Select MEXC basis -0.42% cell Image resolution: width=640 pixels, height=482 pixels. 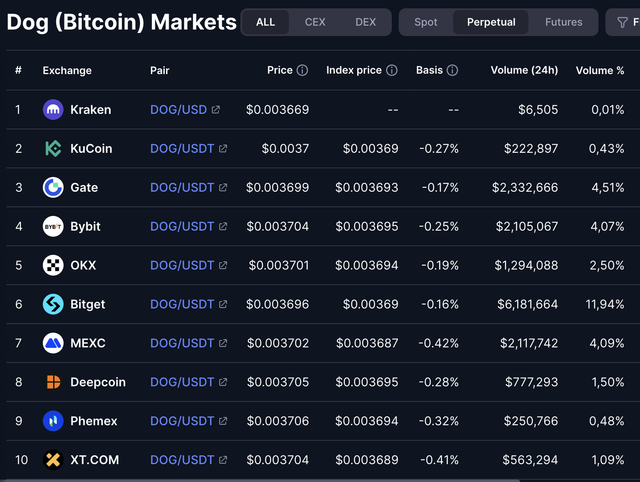pyautogui.click(x=438, y=343)
